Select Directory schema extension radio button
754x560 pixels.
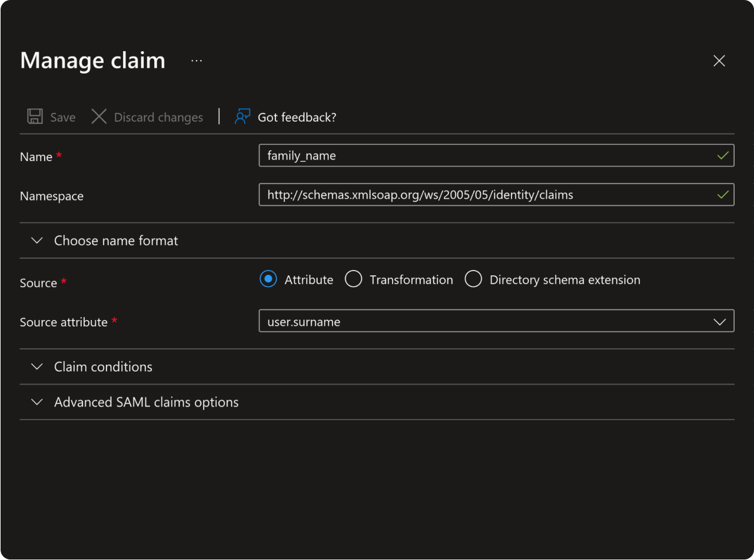pos(473,279)
